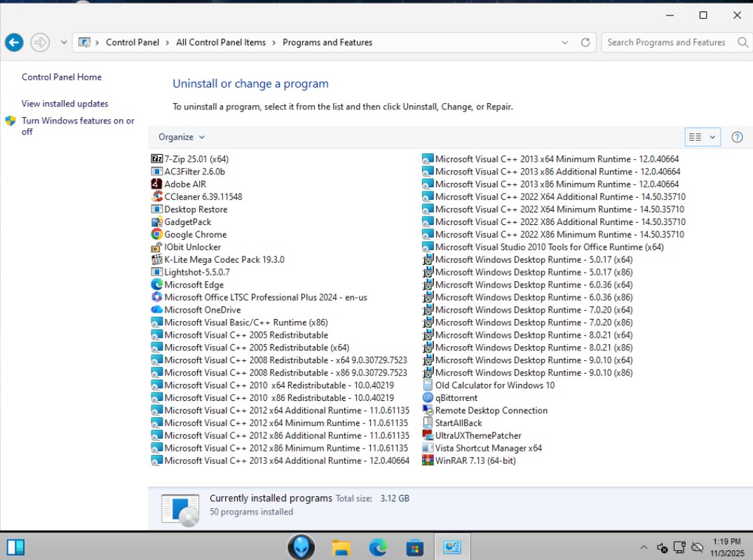
Task: Select Visual C++ 2012 x86 Minimum Runtime
Action: [280, 448]
